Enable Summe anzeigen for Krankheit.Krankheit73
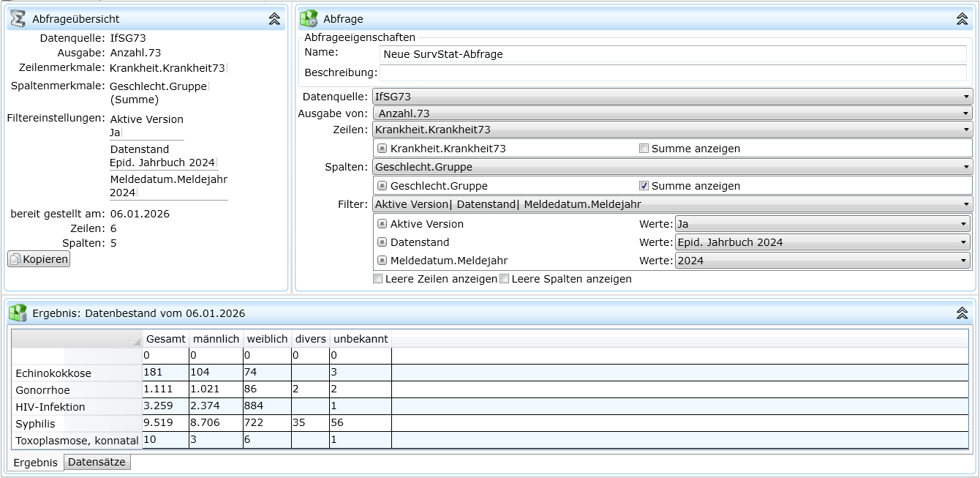The height and width of the screenshot is (478, 980). pyautogui.click(x=644, y=149)
